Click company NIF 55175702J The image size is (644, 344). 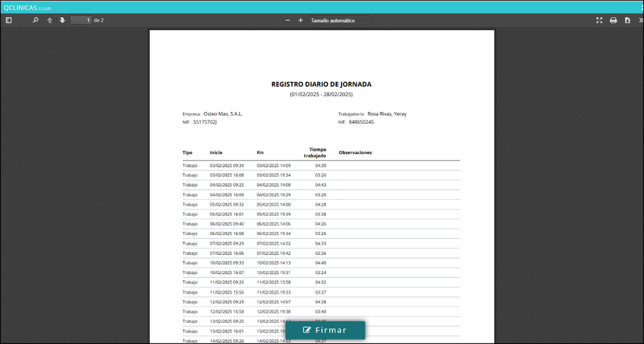click(205, 122)
